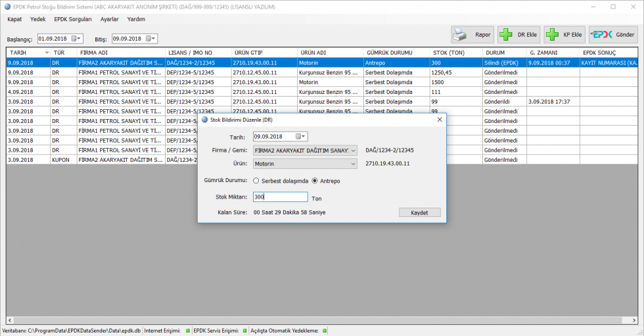Click the Açılışta Otomatik Yedekleme status indicator
The width and height of the screenshot is (644, 336).
point(325,331)
